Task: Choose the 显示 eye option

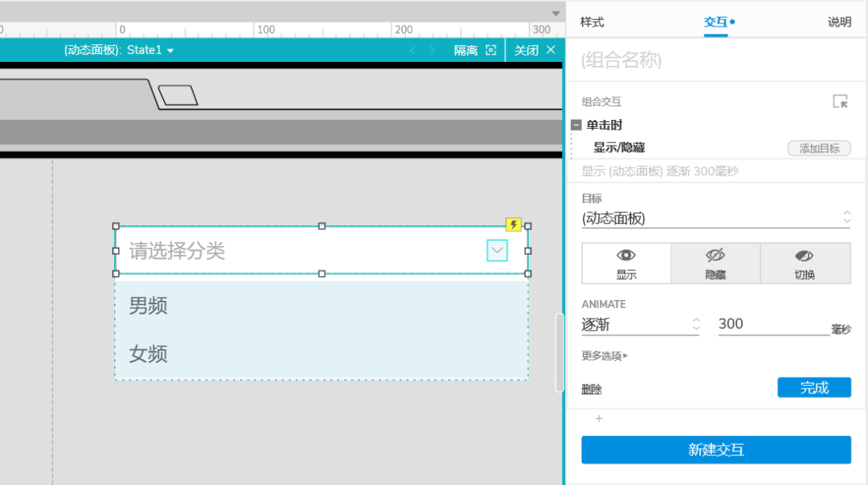Action: click(626, 263)
